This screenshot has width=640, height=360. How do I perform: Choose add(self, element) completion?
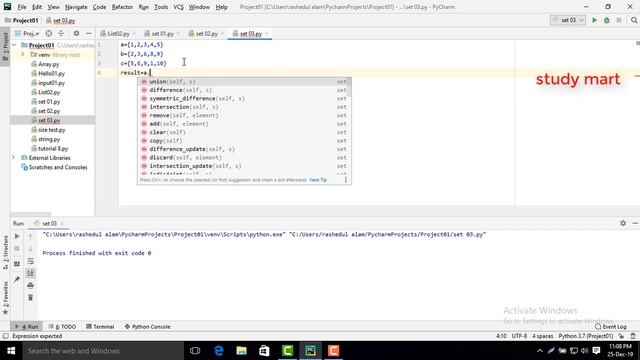pos(244,124)
